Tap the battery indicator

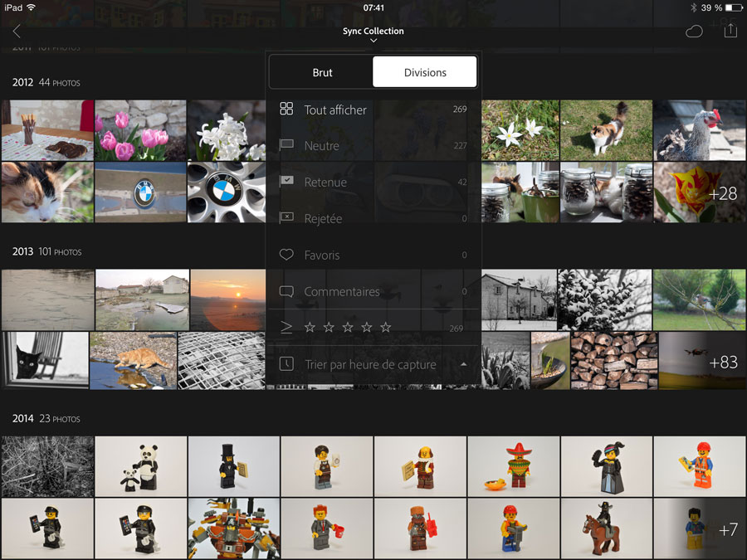pos(733,7)
